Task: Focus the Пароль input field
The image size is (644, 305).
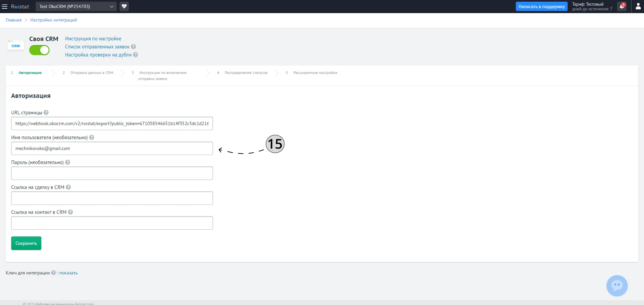Action: (x=112, y=173)
